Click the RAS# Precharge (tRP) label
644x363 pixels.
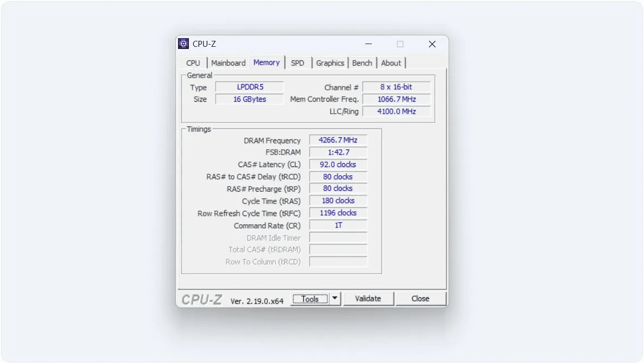coord(264,189)
